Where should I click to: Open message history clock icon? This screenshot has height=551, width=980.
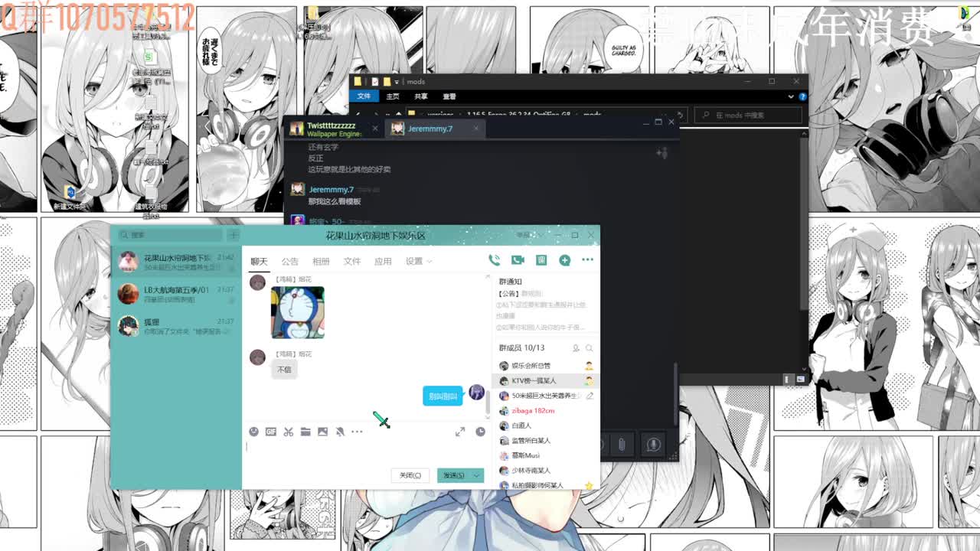click(x=480, y=432)
